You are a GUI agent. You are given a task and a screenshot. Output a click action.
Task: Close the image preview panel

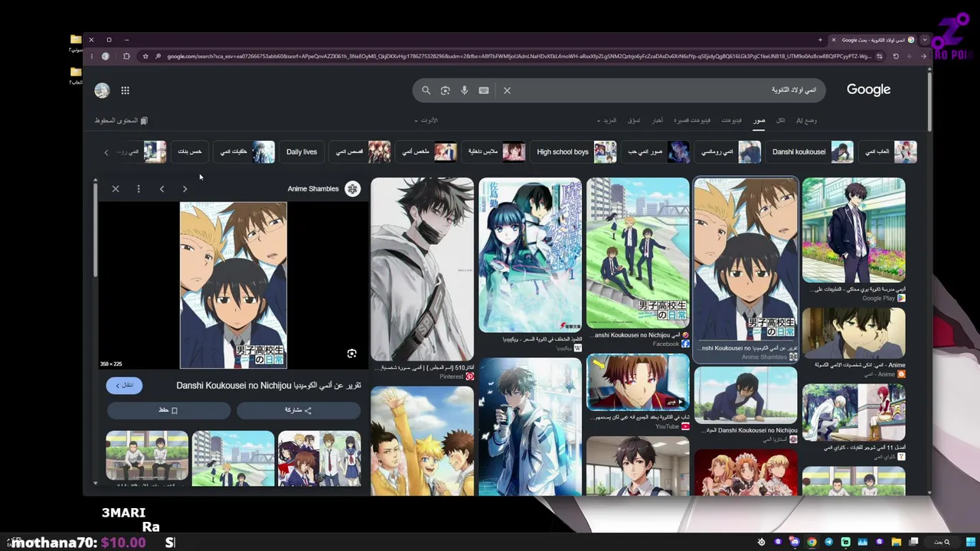tap(116, 189)
